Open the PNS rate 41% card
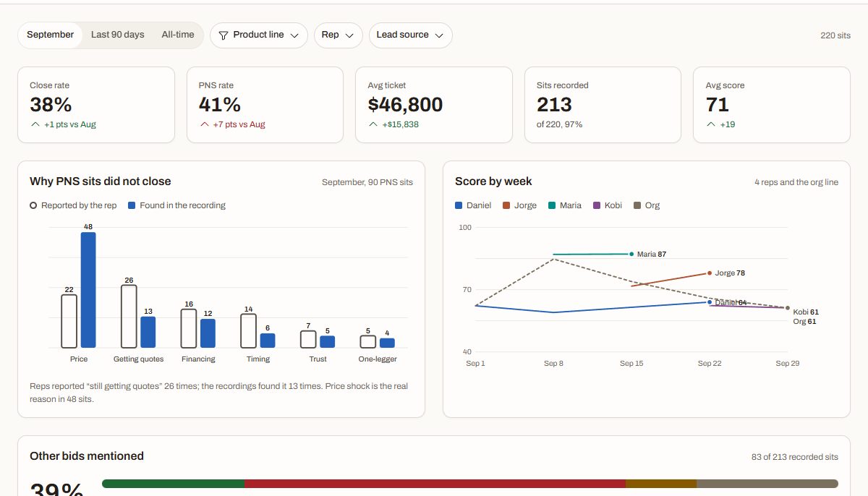The image size is (868, 496). click(265, 105)
